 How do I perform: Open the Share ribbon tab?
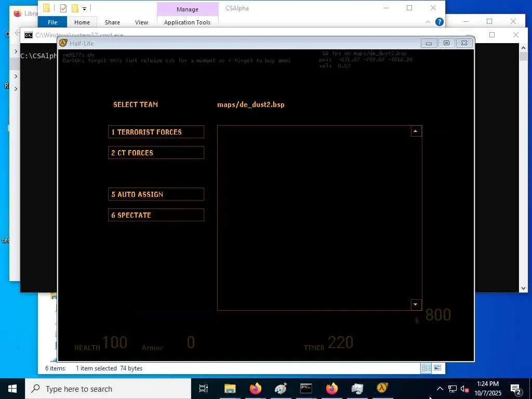pos(112,22)
